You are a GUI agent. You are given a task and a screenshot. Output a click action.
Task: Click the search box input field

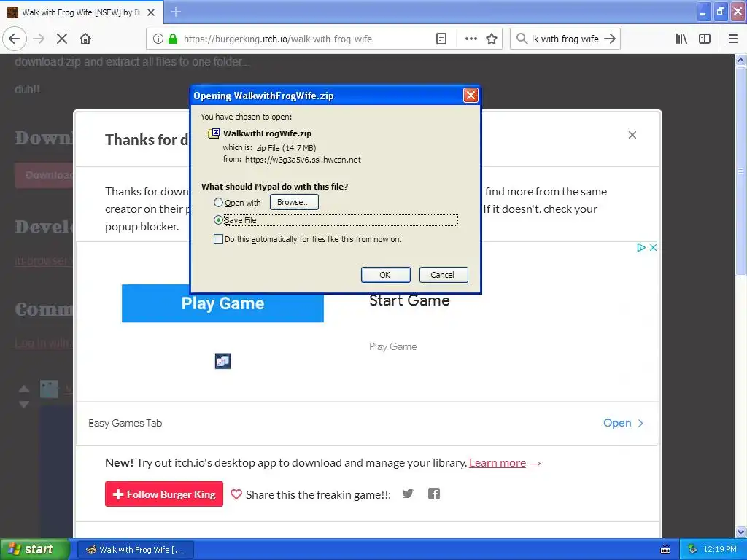pyautogui.click(x=565, y=39)
